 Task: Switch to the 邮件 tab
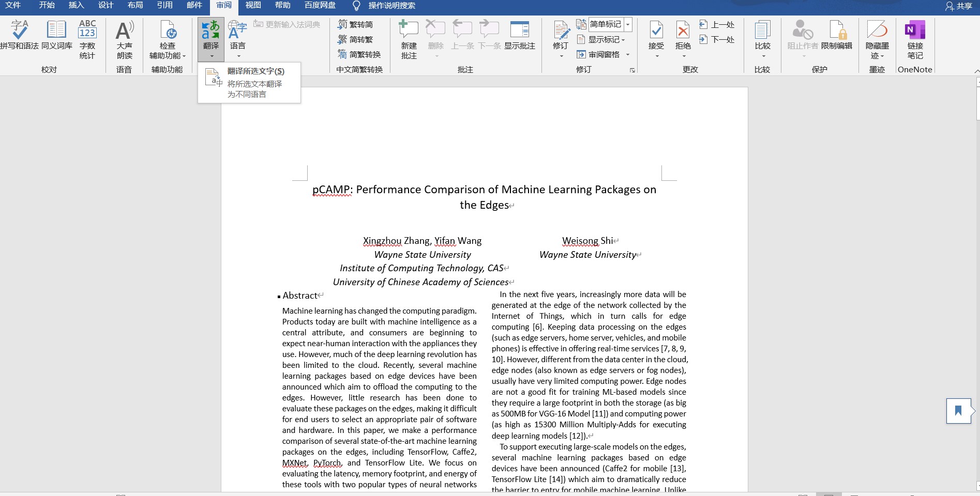click(194, 5)
